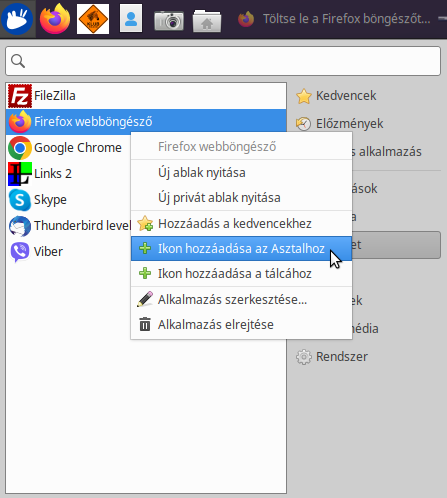The height and width of the screenshot is (498, 447).
Task: Click the Links 2 icon
Action: click(20, 174)
